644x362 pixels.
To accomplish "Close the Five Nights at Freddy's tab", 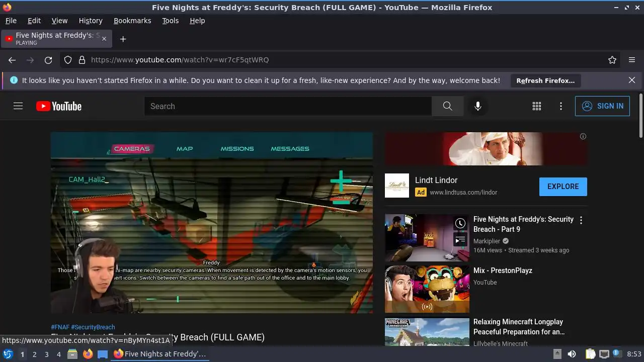I will [x=104, y=39].
